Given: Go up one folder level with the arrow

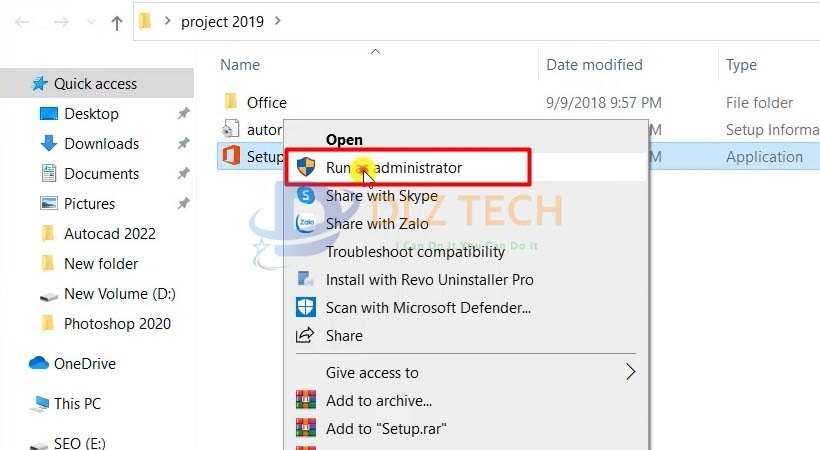Looking at the screenshot, I should point(117,22).
